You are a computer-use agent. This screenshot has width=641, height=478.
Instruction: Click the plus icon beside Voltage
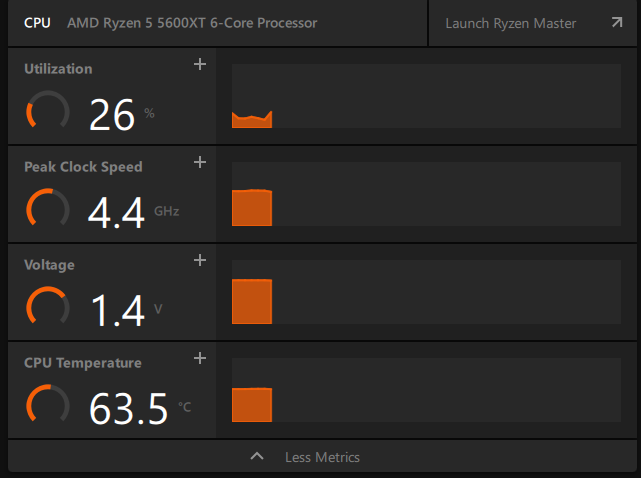pos(199,260)
